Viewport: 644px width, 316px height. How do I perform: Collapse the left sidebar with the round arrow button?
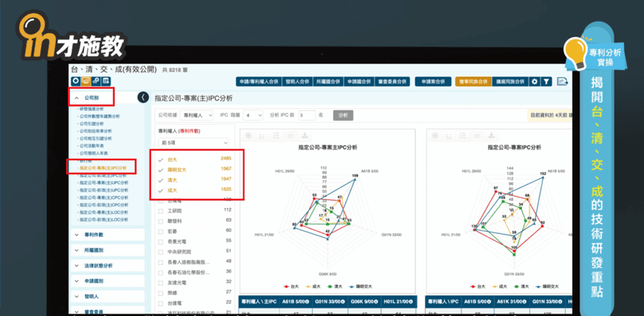point(144,98)
